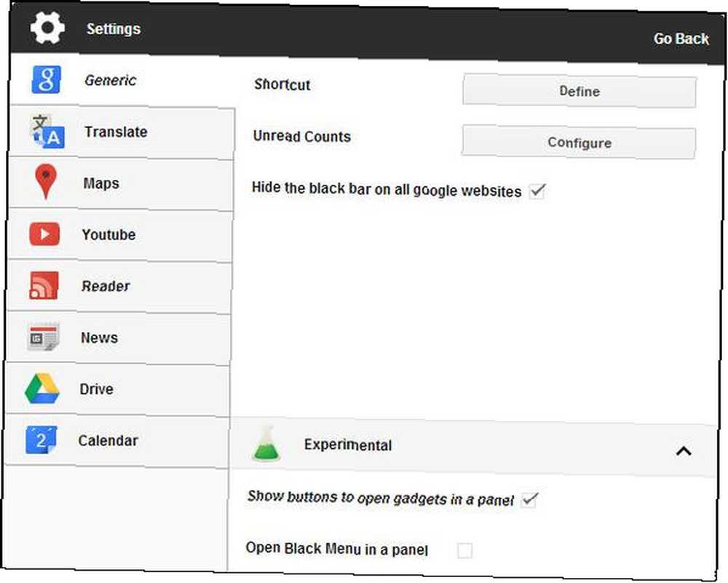Click the Translate language icon
This screenshot has width=728, height=583.
click(x=47, y=131)
